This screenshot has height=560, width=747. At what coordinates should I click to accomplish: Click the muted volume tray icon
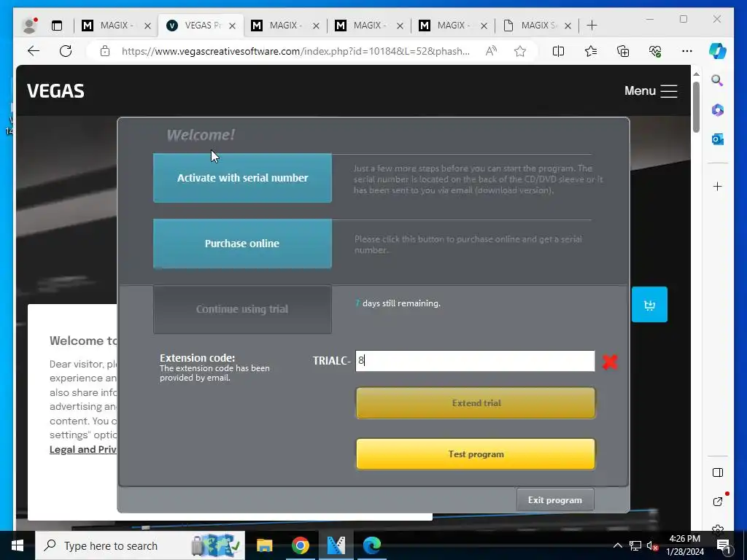coord(652,545)
